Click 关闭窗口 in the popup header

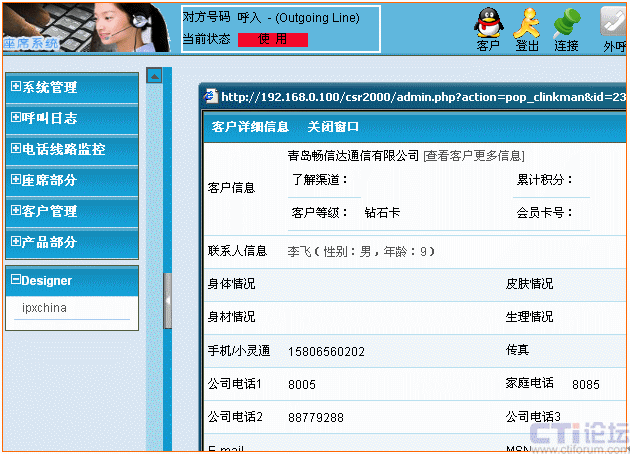click(333, 127)
